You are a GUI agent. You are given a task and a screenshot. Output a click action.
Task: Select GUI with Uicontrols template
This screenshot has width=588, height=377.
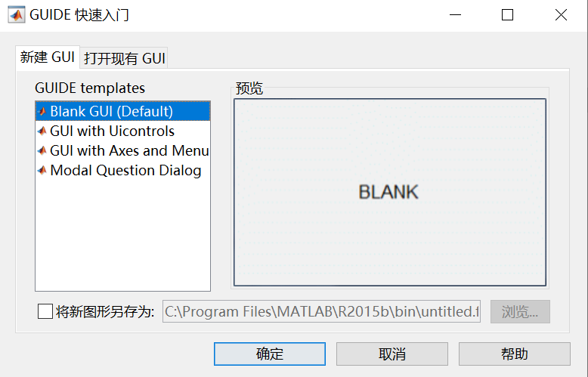coord(122,131)
